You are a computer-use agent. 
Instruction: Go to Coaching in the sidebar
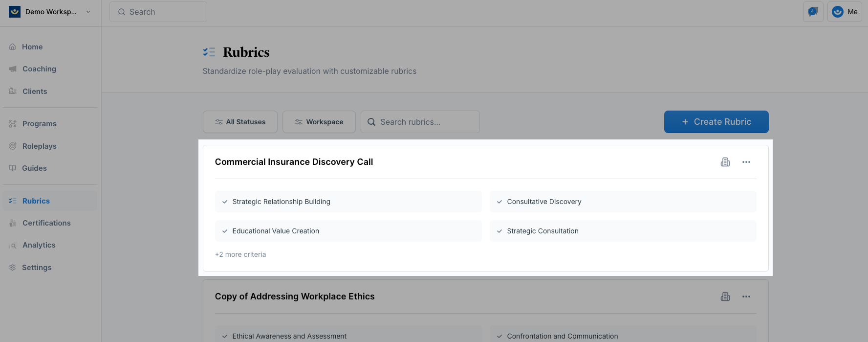tap(39, 69)
